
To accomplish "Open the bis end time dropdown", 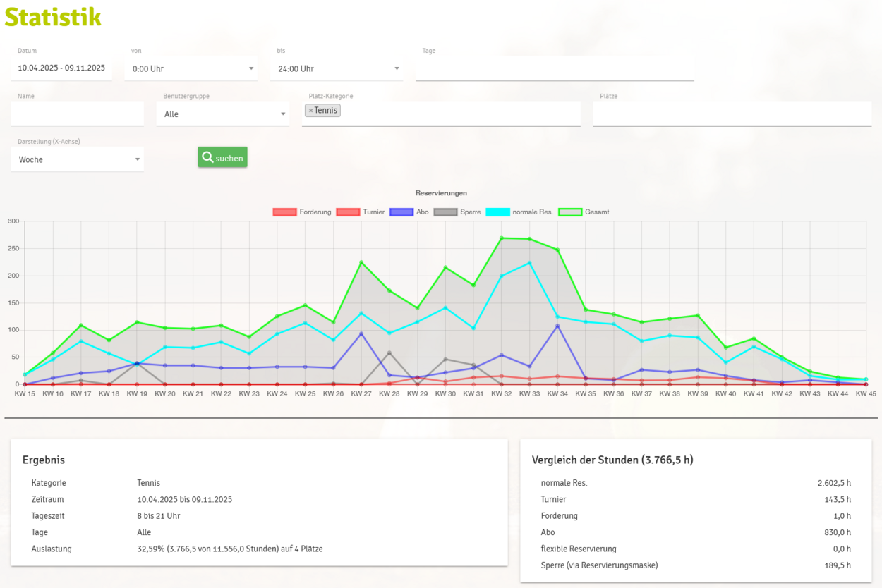I will [x=336, y=68].
